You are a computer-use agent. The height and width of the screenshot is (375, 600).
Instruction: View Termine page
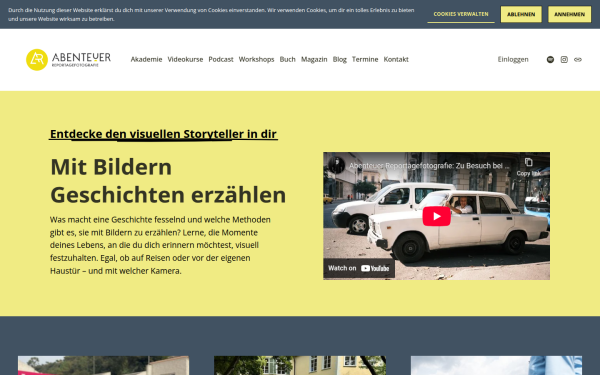pyautogui.click(x=365, y=59)
